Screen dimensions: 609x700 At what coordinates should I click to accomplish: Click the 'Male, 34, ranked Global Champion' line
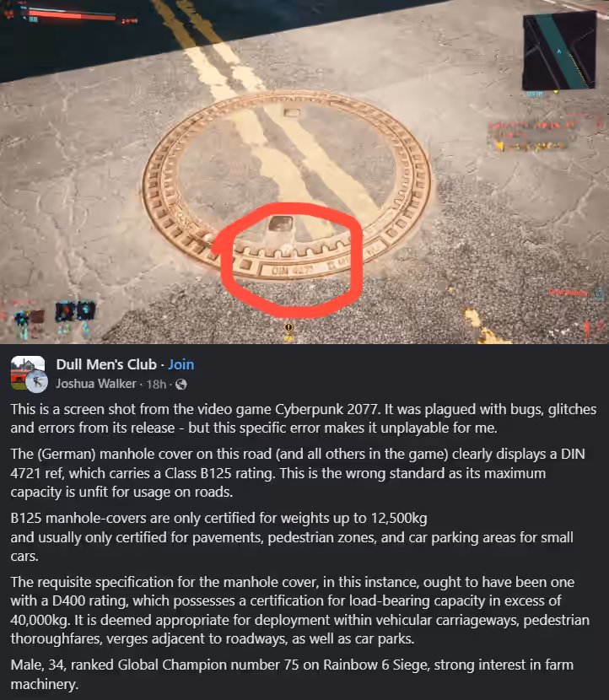tap(292, 674)
